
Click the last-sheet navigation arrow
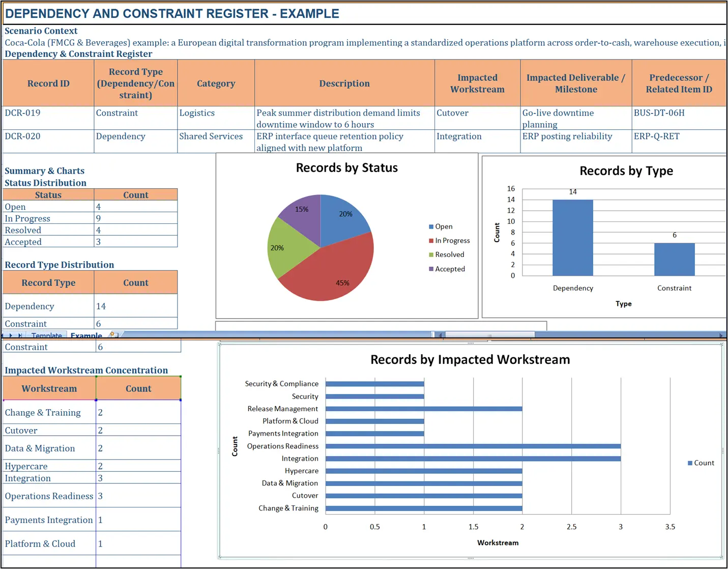click(20, 335)
